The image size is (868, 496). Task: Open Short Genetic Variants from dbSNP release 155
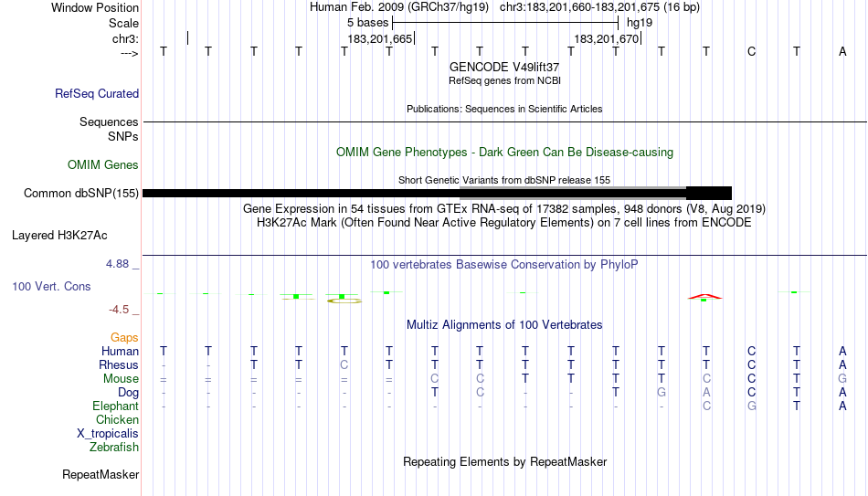504,180
